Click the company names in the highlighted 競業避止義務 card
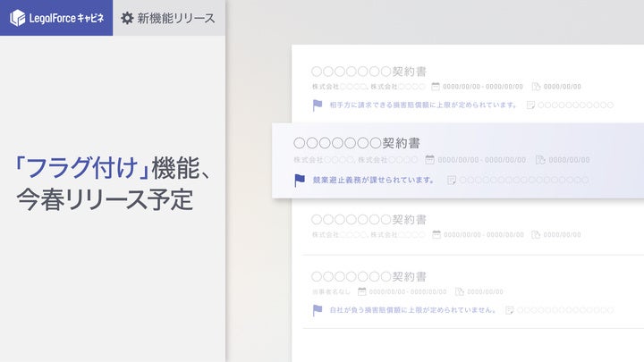 [x=356, y=160]
